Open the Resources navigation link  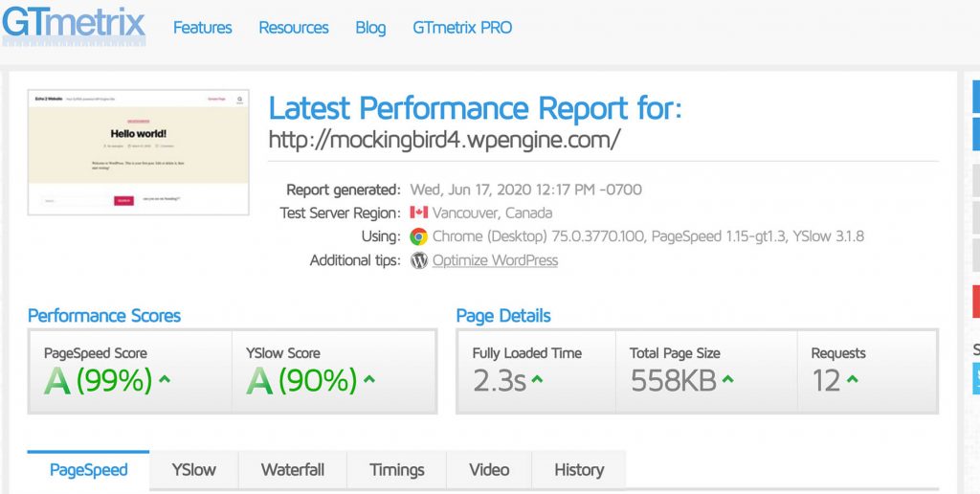pos(294,28)
